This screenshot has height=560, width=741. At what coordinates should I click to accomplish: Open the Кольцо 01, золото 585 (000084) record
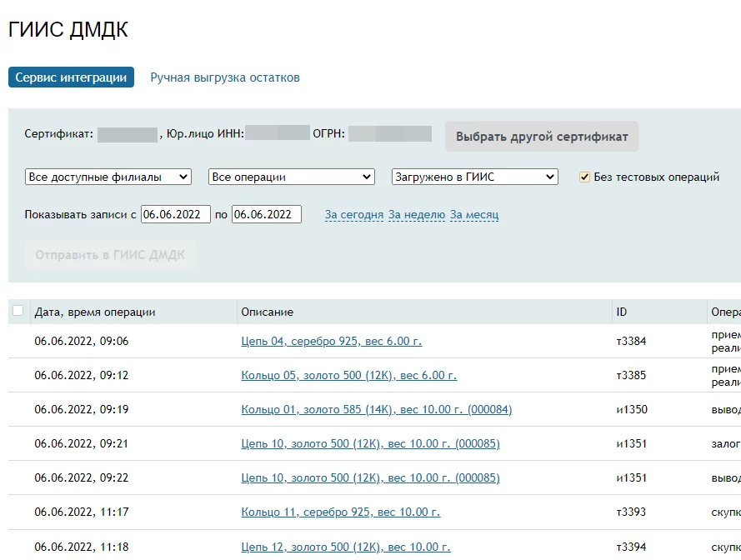377,409
